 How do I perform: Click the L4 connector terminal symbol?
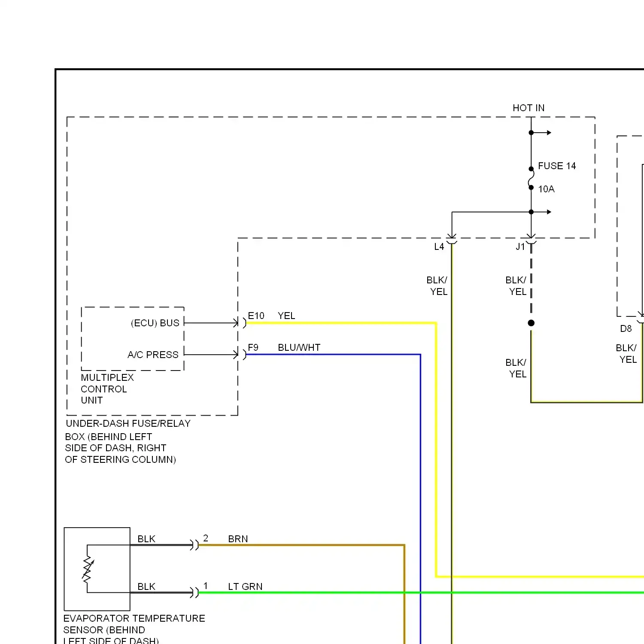coord(452,240)
